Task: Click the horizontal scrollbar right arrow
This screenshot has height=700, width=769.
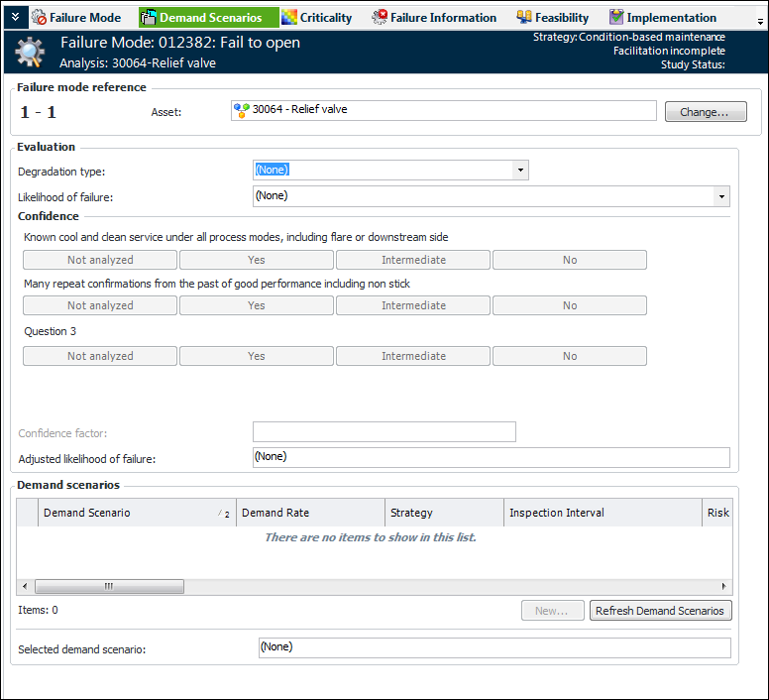Action: [723, 586]
